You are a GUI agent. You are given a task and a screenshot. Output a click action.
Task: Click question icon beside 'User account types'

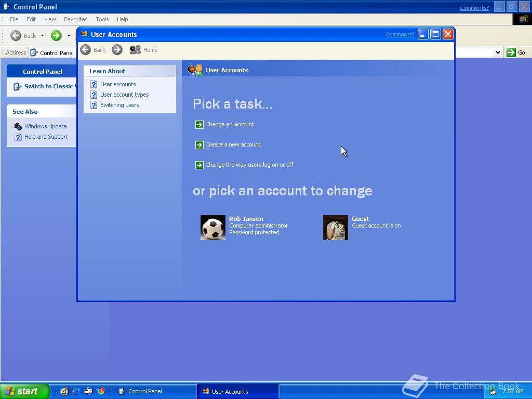(x=94, y=95)
